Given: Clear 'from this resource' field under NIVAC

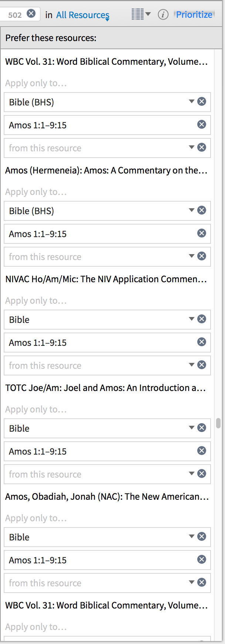Looking at the screenshot, I should tap(202, 365).
